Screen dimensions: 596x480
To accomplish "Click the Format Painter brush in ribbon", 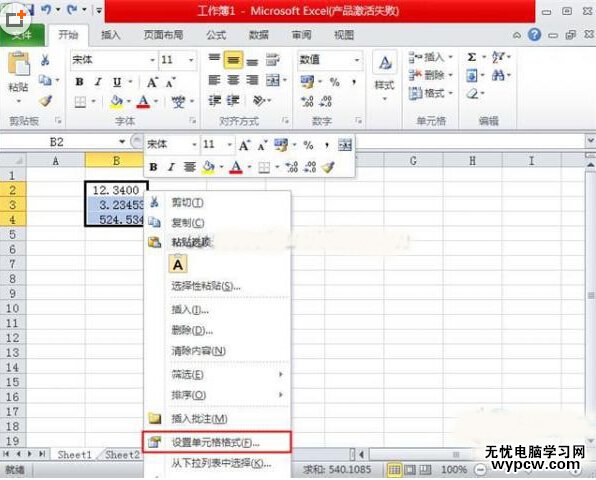I will click(x=46, y=101).
